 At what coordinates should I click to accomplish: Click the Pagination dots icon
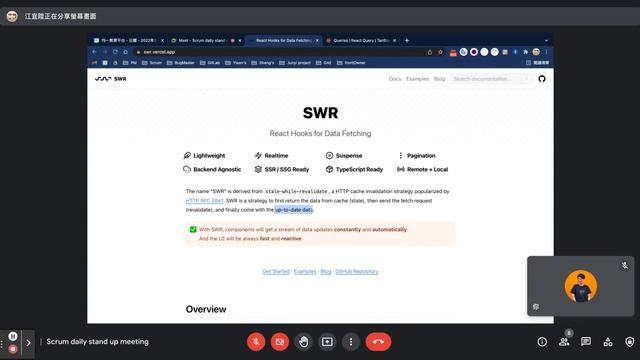(x=400, y=156)
